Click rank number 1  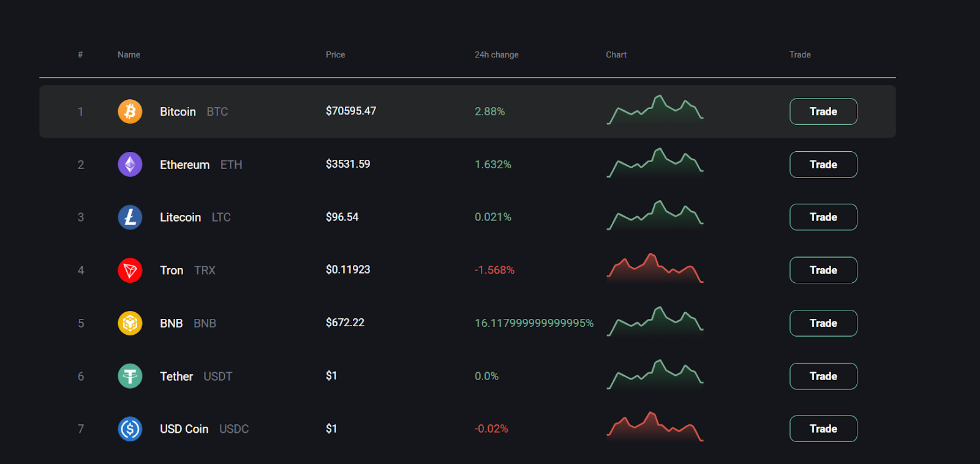80,111
